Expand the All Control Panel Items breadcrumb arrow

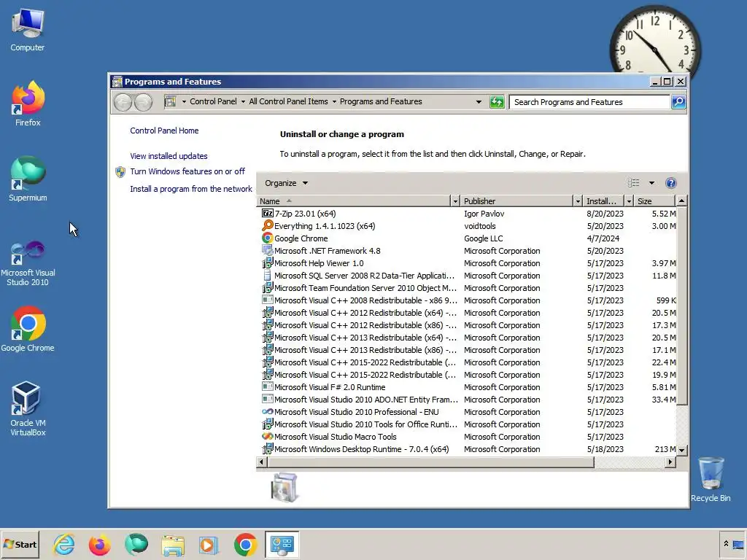(x=334, y=102)
